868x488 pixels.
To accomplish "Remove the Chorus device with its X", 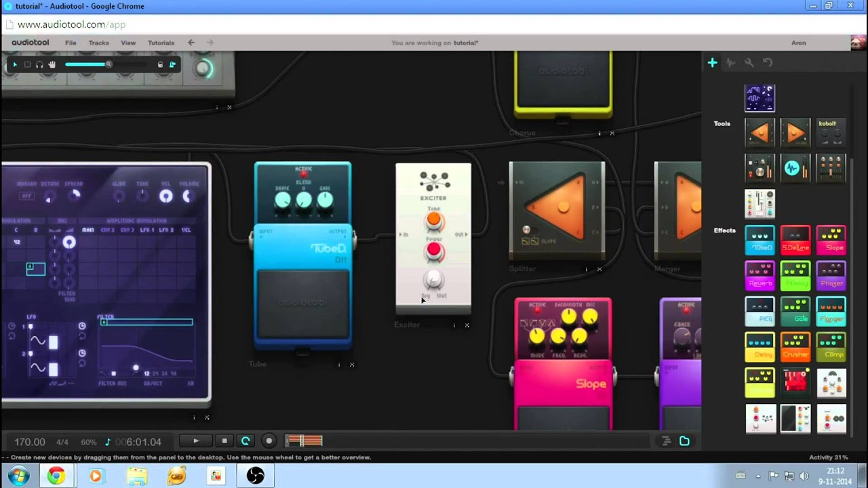I will click(612, 134).
